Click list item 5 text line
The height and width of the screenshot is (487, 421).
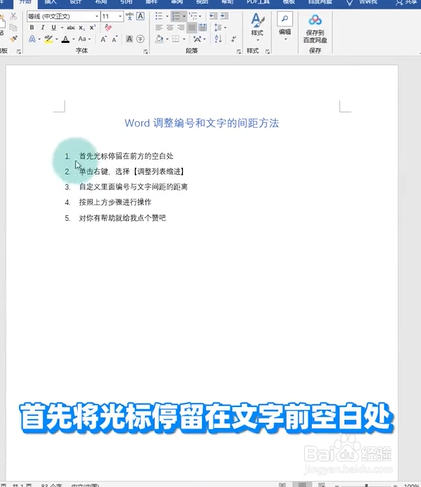click(x=122, y=218)
